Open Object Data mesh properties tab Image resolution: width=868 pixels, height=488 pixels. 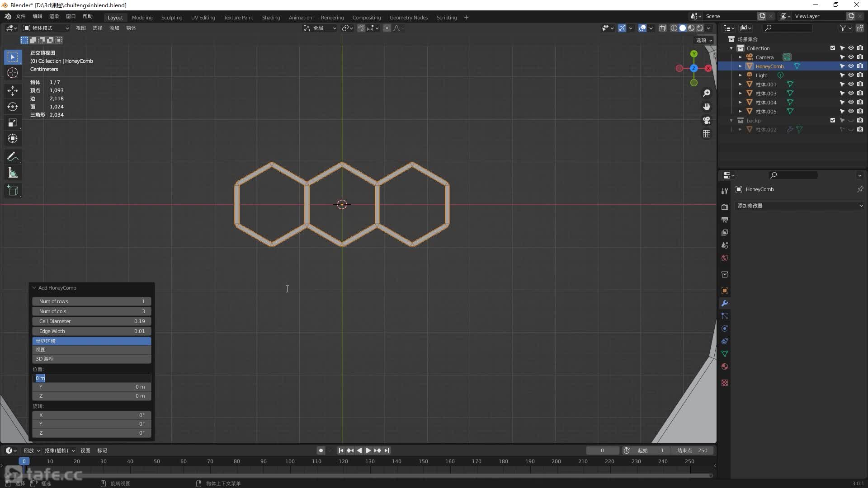(725, 354)
